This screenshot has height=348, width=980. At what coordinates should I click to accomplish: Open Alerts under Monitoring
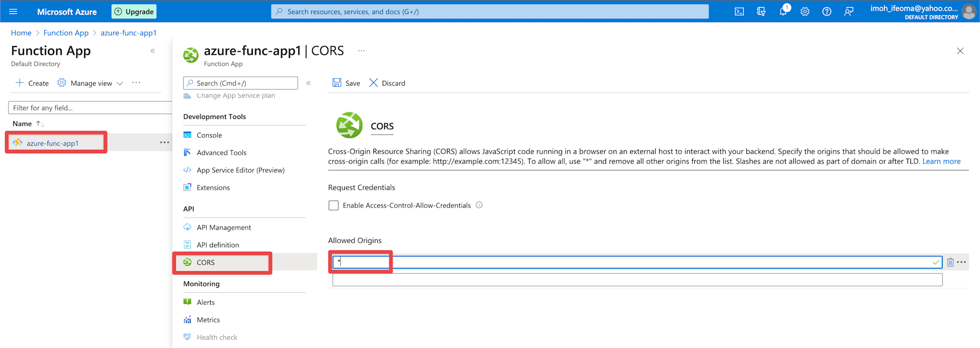[206, 302]
